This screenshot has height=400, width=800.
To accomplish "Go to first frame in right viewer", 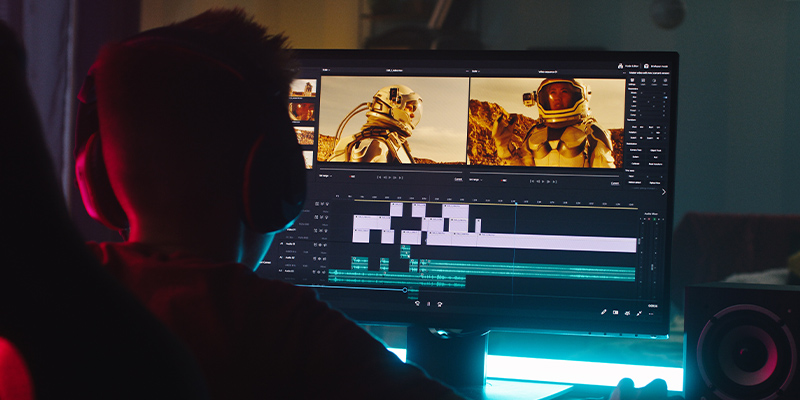I will 532,182.
